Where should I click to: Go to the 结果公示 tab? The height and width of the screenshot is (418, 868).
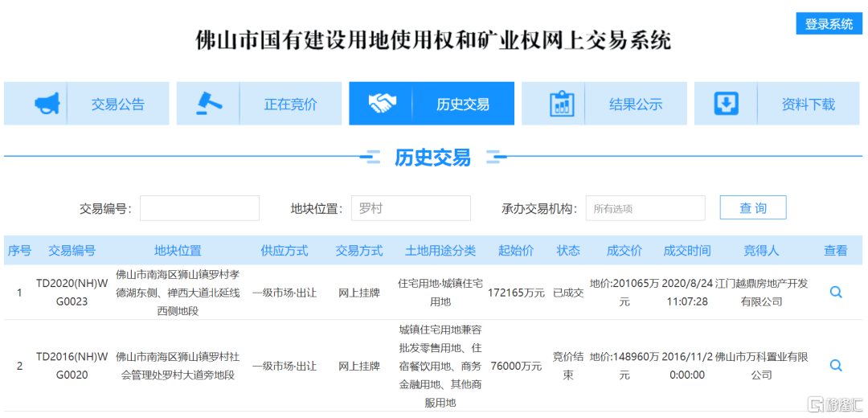(635, 104)
